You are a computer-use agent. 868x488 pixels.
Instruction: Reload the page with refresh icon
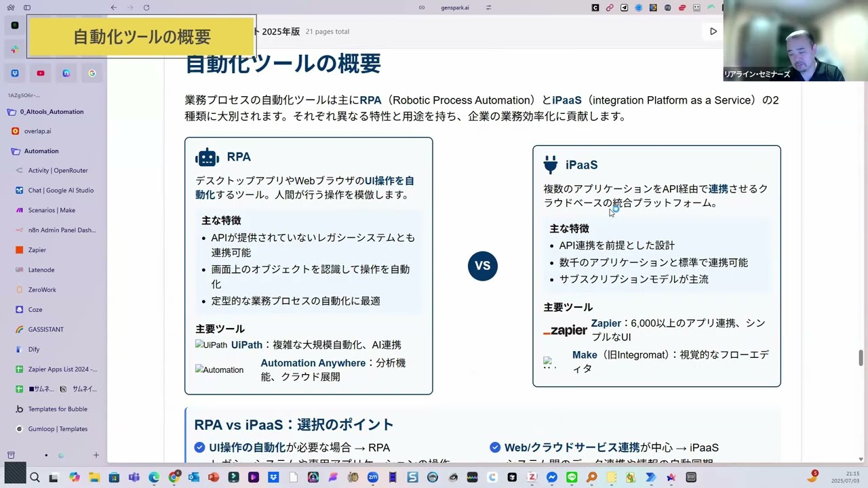(146, 7)
